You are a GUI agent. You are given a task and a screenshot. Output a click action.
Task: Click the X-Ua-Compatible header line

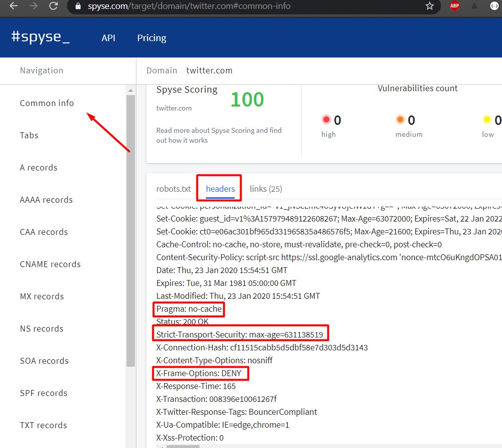click(x=223, y=425)
